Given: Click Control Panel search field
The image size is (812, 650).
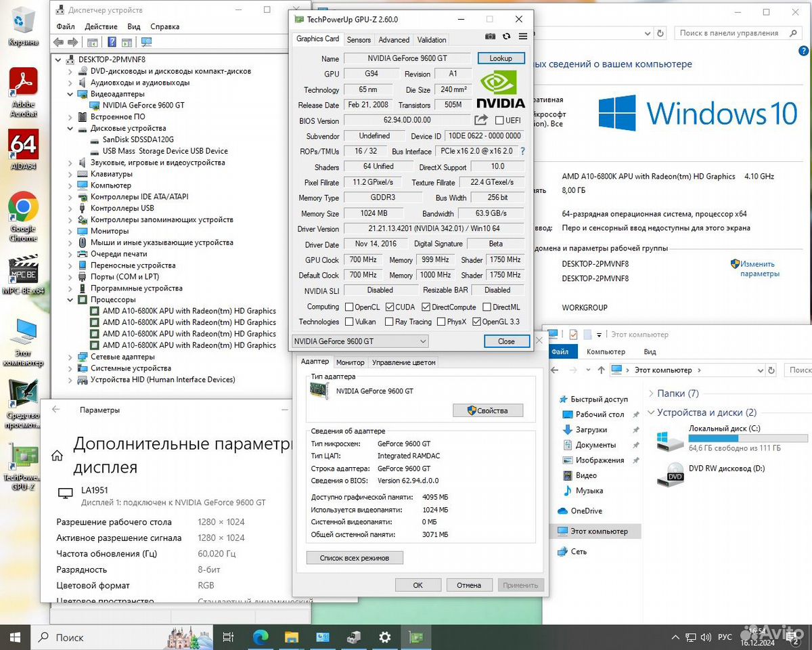Looking at the screenshot, I should [739, 32].
